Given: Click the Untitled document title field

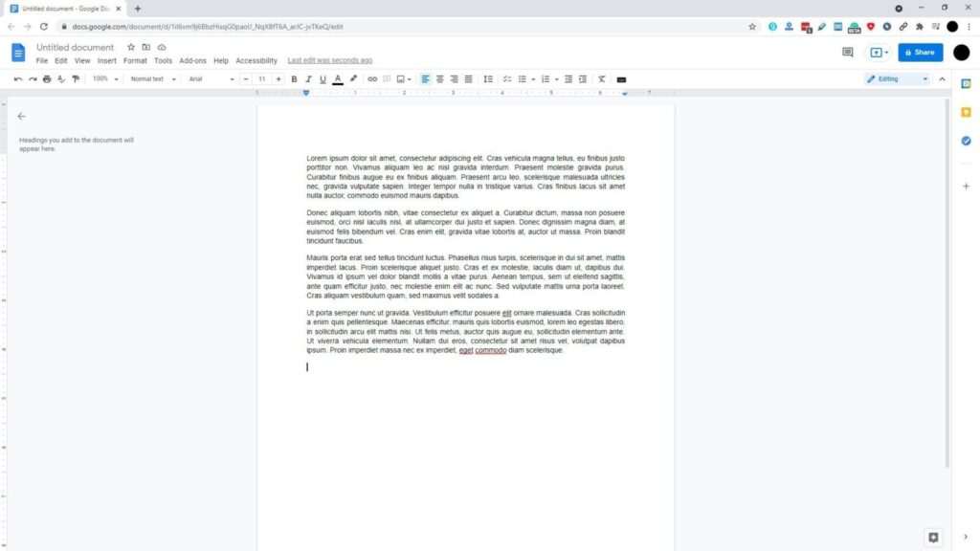Looking at the screenshot, I should point(75,48).
